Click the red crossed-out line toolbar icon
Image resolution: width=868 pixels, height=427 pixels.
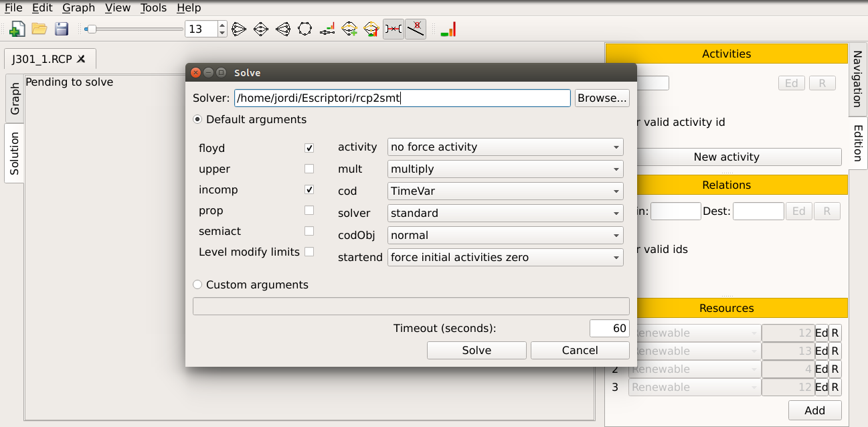pos(416,29)
